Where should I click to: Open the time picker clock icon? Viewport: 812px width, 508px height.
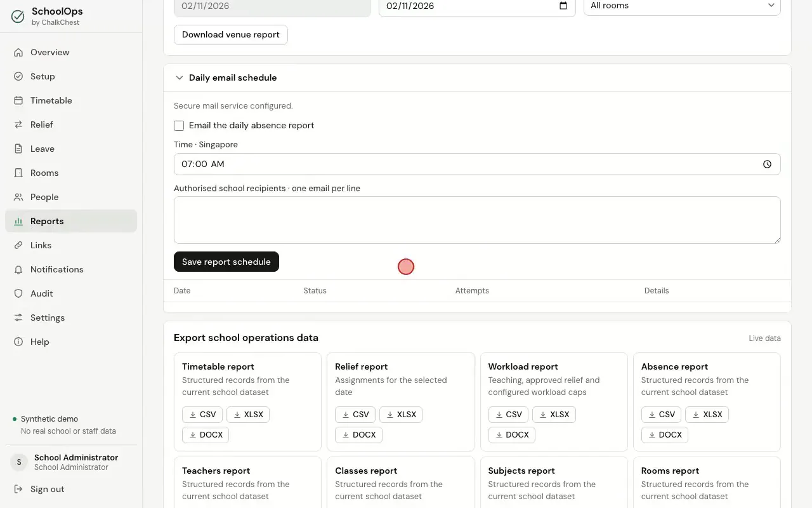[767, 164]
